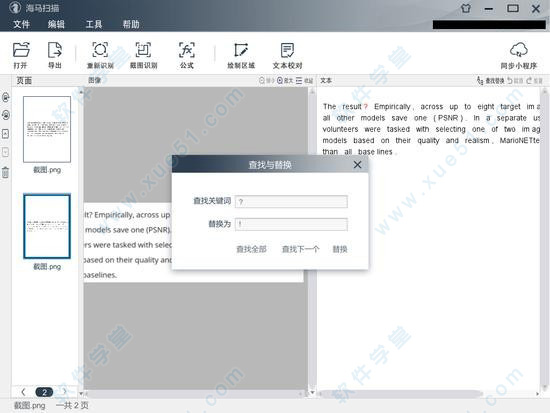Focus the 查找关键词 keyword input field
Viewport: 550px width, 413px height.
coord(291,202)
